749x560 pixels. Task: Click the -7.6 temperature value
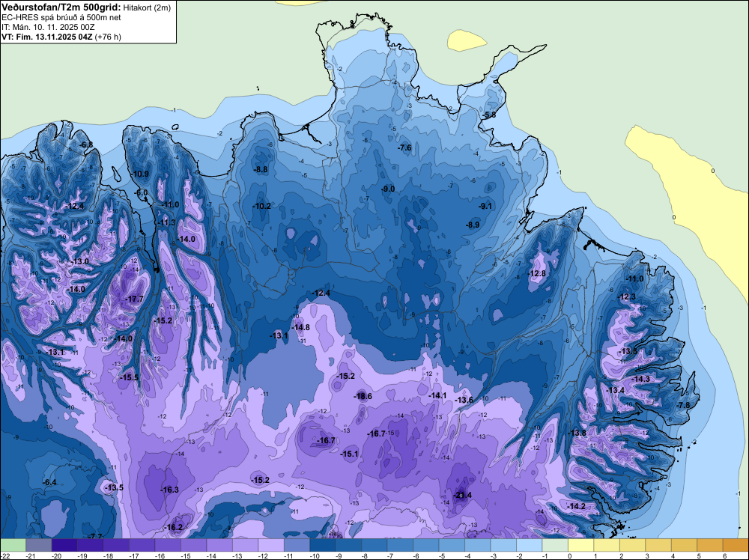pyautogui.click(x=404, y=147)
